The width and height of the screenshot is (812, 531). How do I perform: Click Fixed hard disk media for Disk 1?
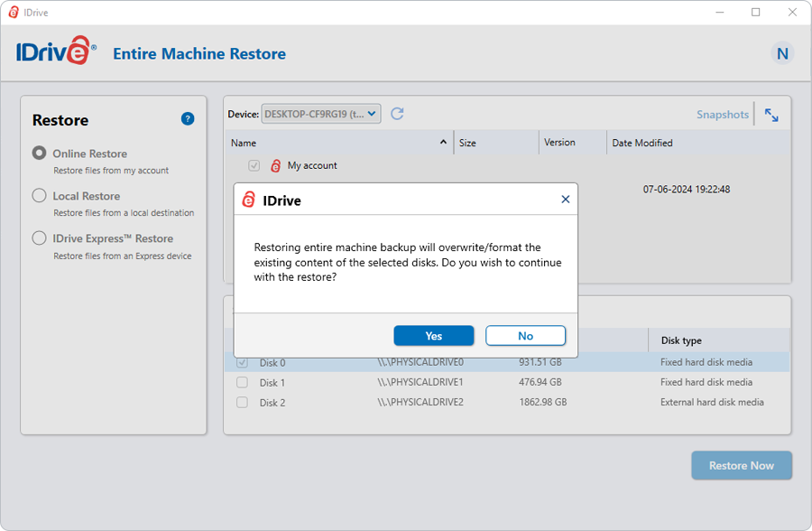(x=706, y=382)
